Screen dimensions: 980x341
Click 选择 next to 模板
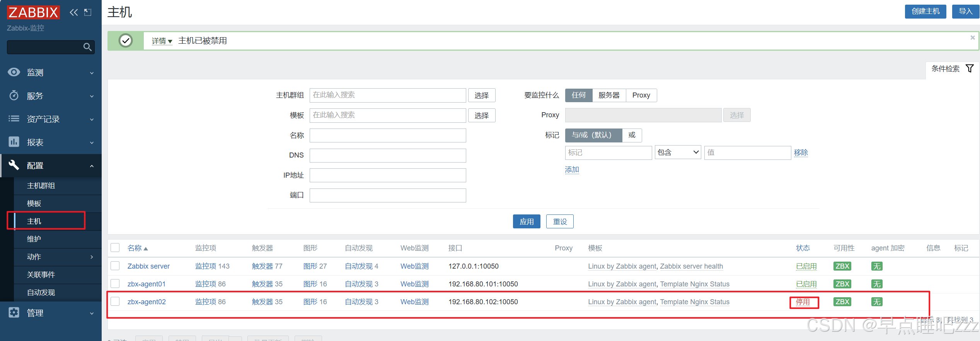click(x=482, y=115)
